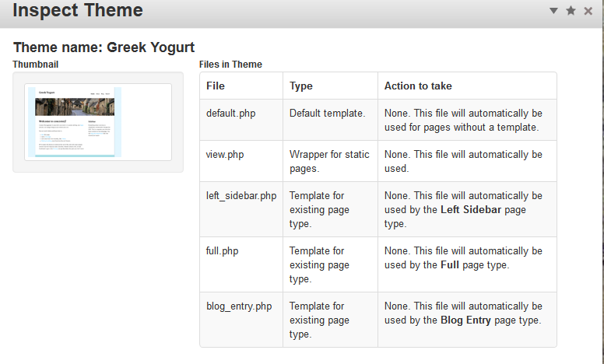Select the view.php file entry
Screen dimensions: 604x364
[x=225, y=155]
